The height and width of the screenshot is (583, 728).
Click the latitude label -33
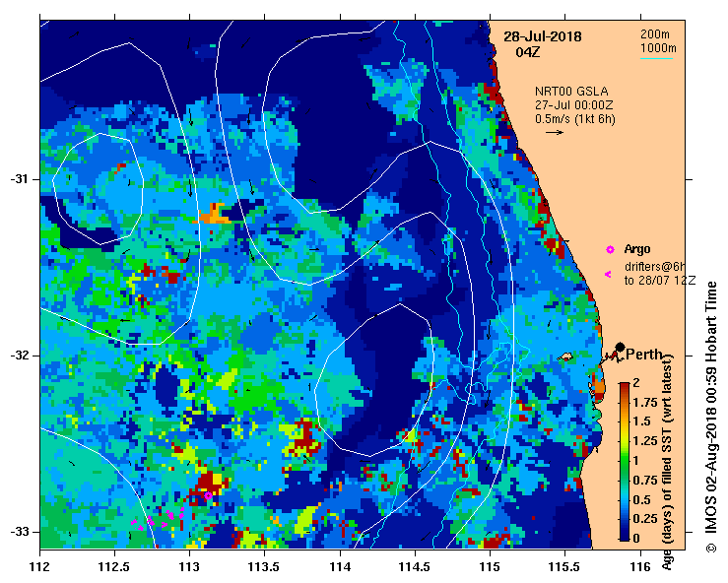click(x=19, y=532)
